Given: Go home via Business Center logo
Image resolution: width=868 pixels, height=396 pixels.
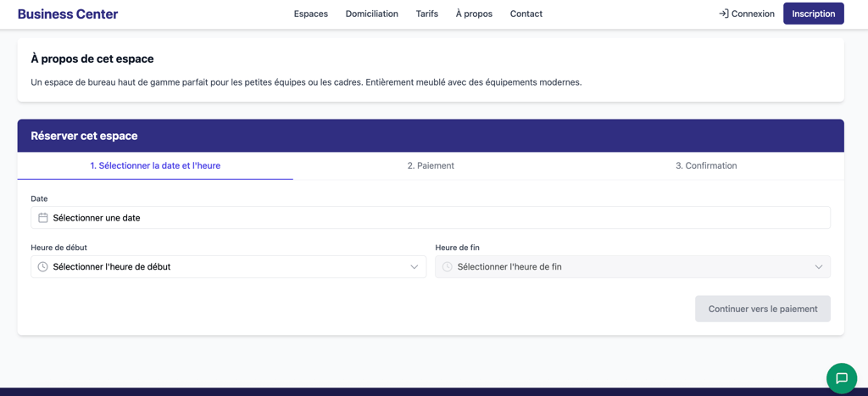Looking at the screenshot, I should [x=68, y=14].
